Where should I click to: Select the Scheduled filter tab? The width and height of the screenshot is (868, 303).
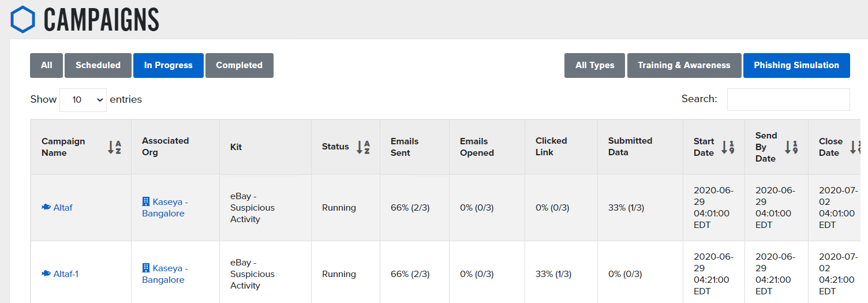(98, 65)
